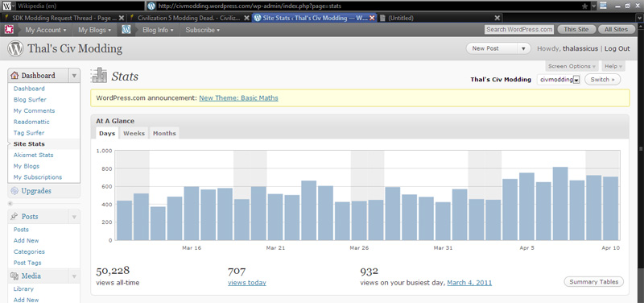Switch to the Weeks tab
This screenshot has height=303, width=644.
point(134,133)
